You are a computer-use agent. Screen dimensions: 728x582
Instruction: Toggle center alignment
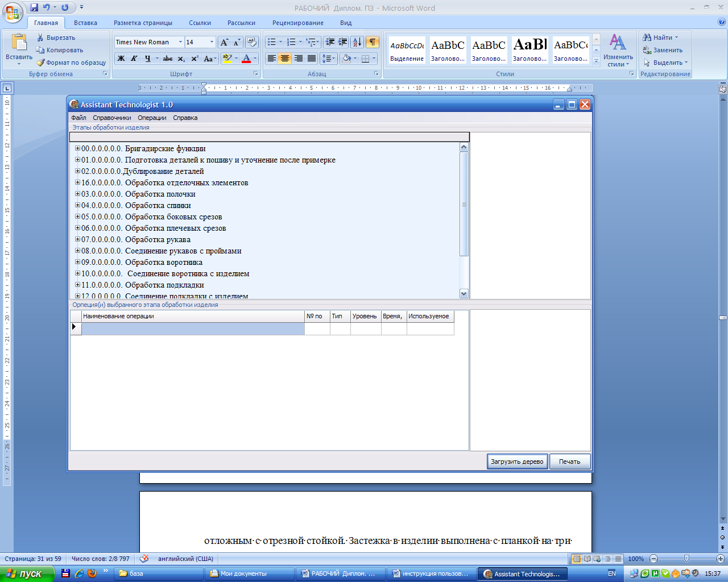click(285, 59)
